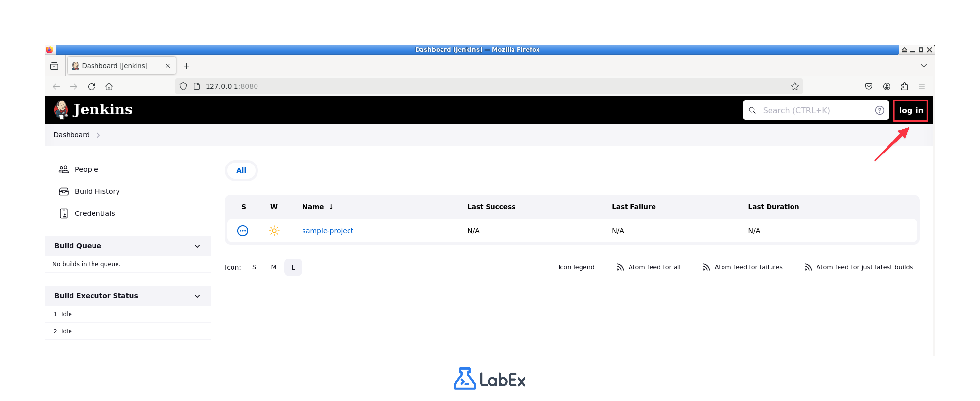Click the log in button
This screenshot has height=401, width=980.
[910, 110]
